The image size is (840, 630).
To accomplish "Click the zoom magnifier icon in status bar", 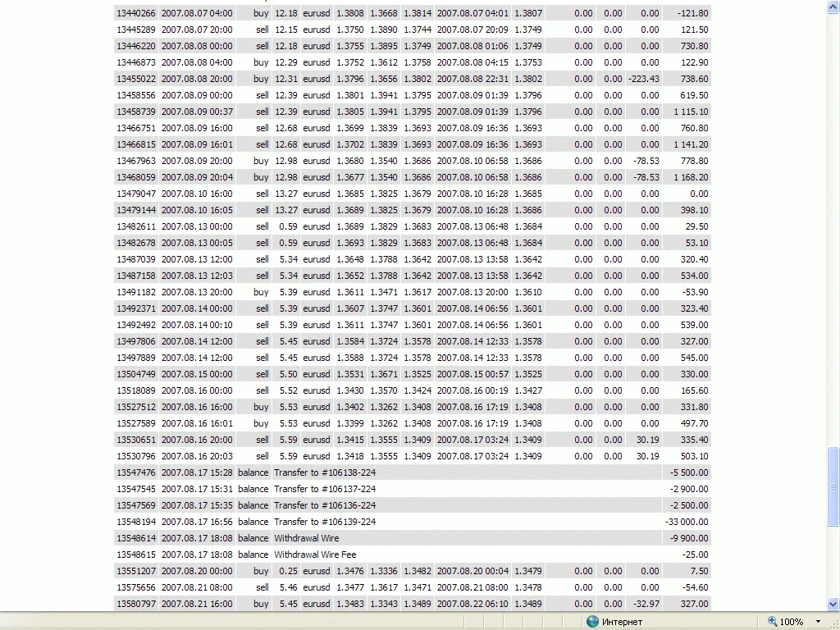I will 772,622.
